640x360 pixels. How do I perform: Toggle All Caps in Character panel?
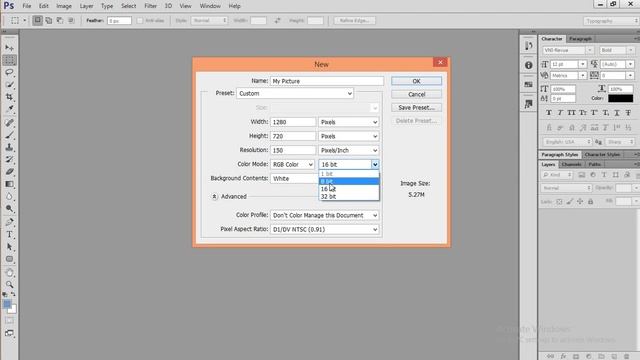[571, 113]
